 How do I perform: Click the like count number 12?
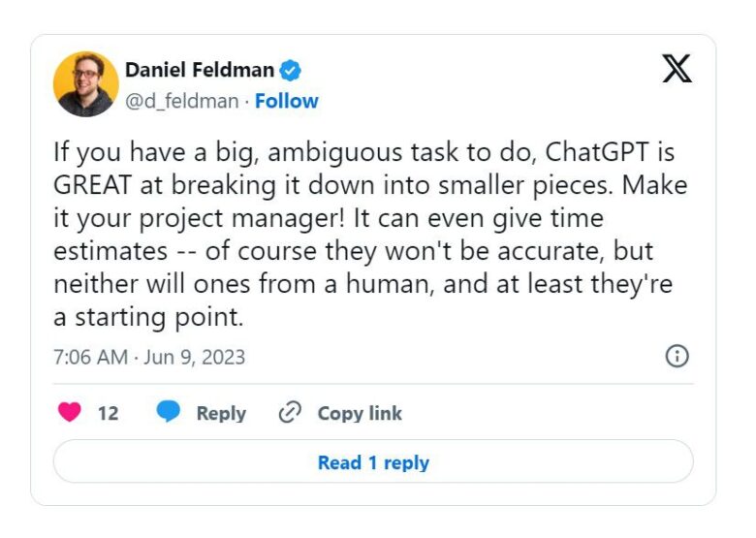click(x=109, y=413)
